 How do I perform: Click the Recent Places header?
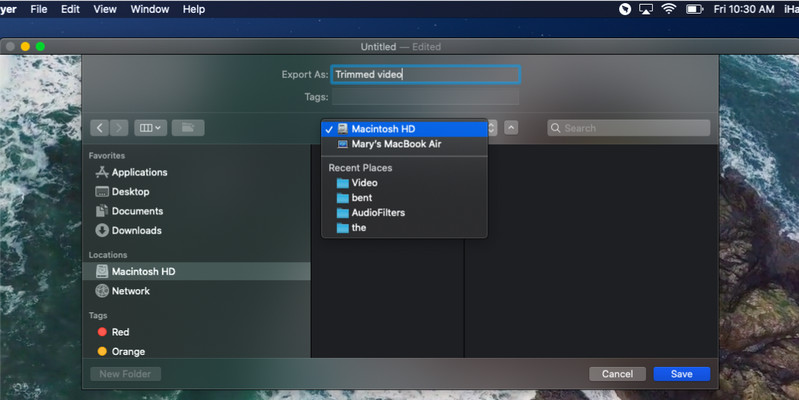360,168
